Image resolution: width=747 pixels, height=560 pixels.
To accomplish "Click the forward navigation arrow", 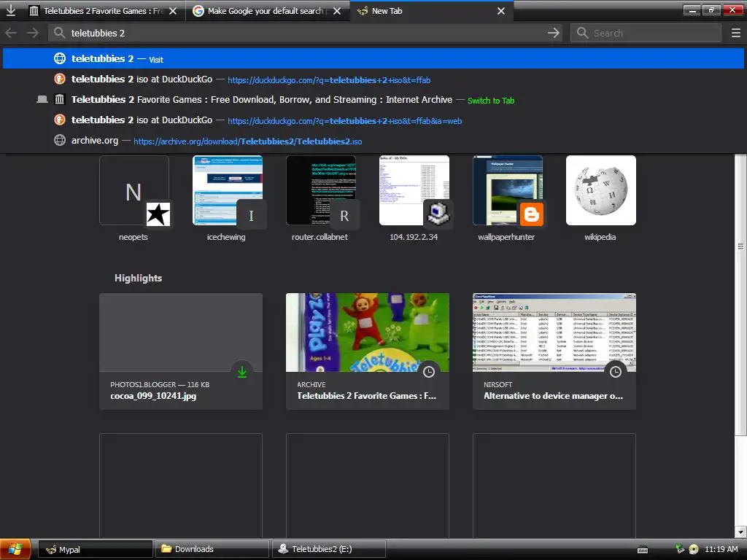I will [x=32, y=33].
